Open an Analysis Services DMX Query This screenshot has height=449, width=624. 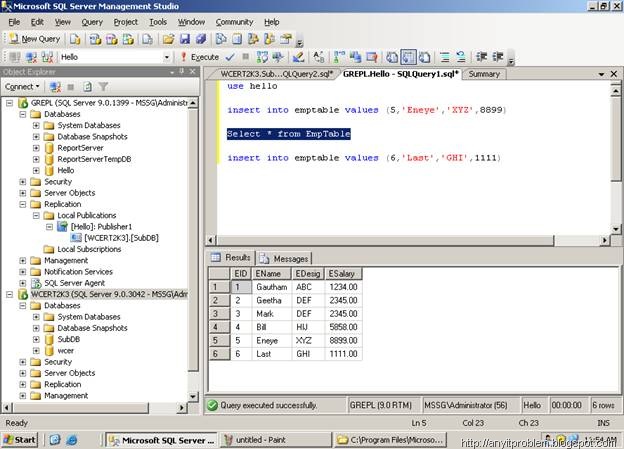pyautogui.click(x=112, y=39)
